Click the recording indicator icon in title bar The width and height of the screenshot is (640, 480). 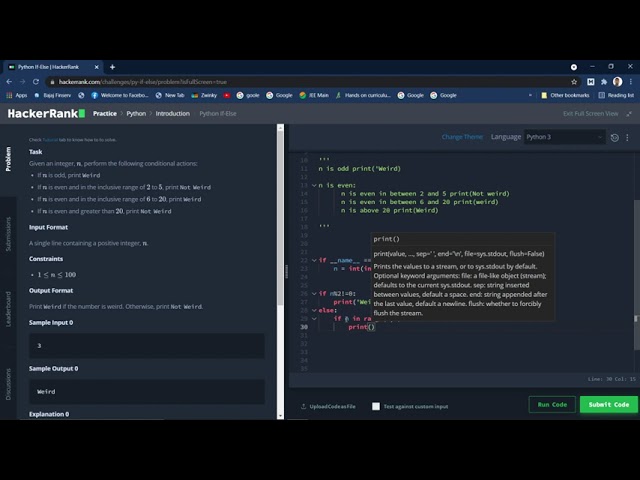pyautogui.click(x=573, y=67)
